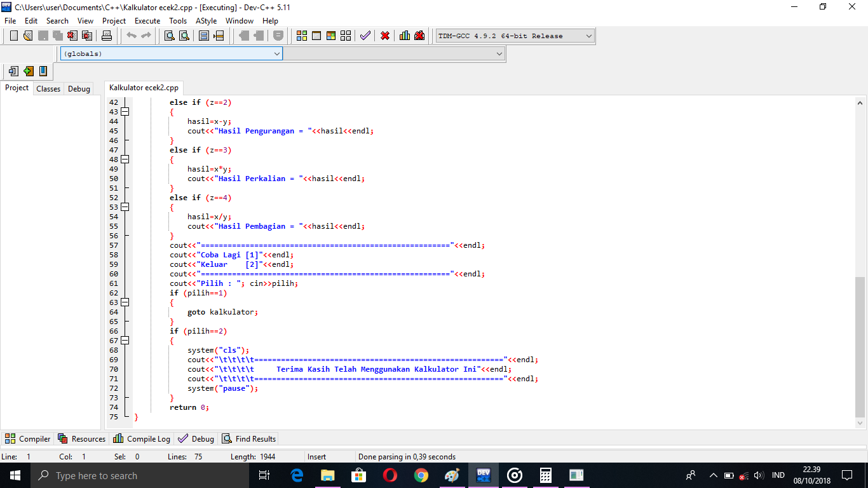Collapse the code block at line 43

point(125,112)
